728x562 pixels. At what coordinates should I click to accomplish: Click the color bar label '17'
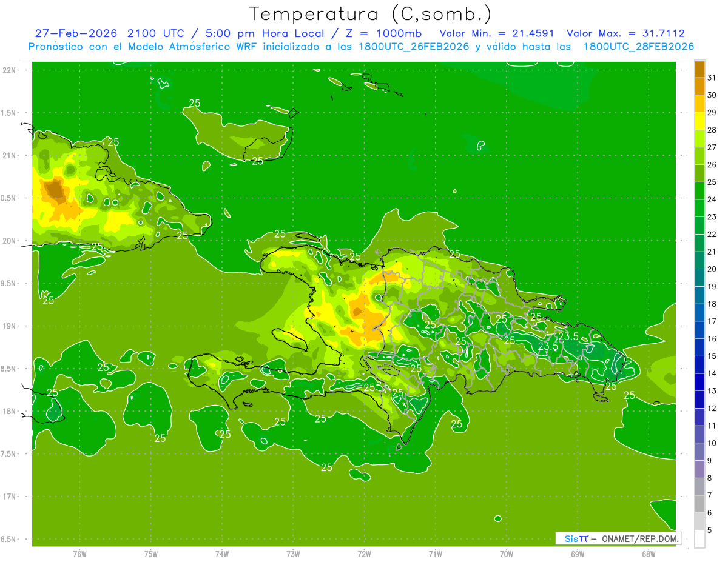712,321
